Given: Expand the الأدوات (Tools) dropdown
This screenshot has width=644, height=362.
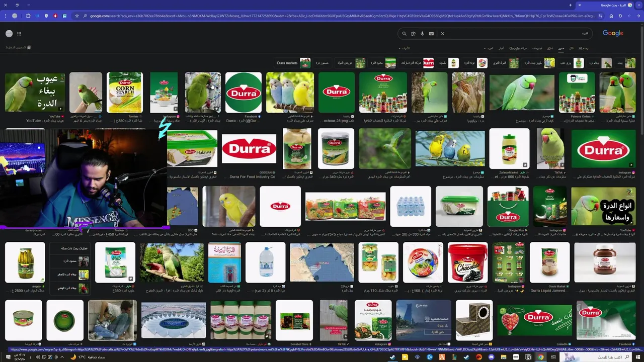Looking at the screenshot, I should (405, 48).
